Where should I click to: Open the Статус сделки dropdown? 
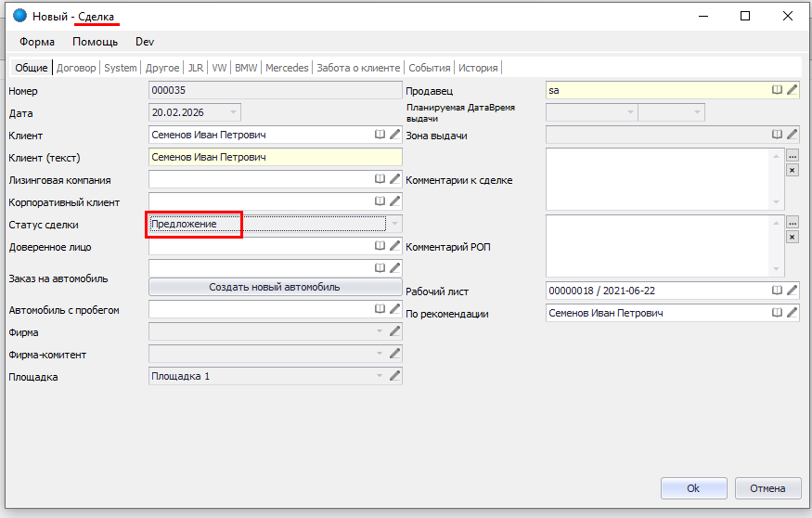394,224
